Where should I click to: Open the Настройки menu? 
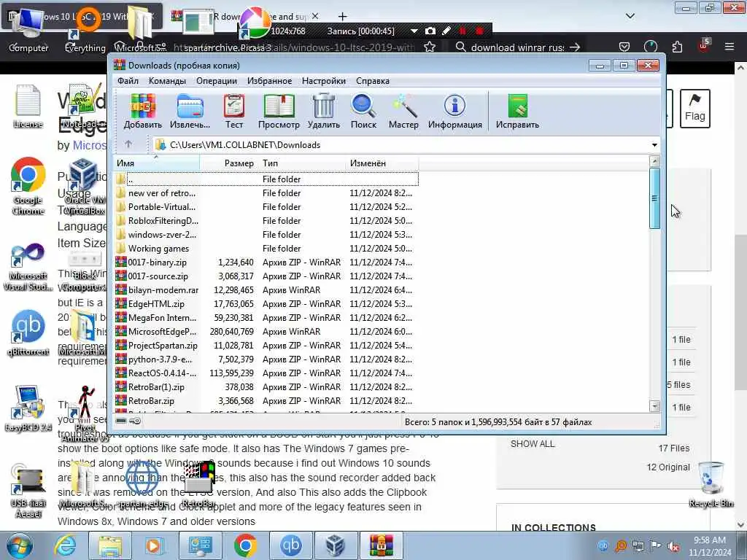click(323, 81)
